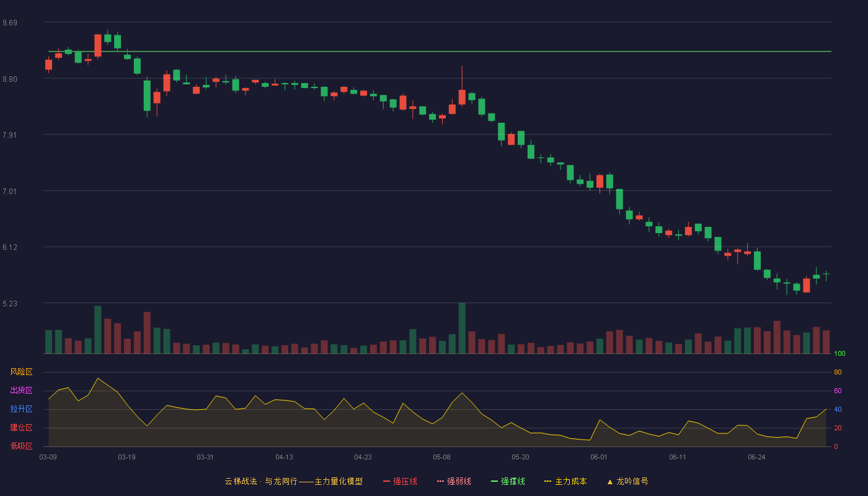Click the 04-23 date label
868x496 pixels.
pos(363,457)
